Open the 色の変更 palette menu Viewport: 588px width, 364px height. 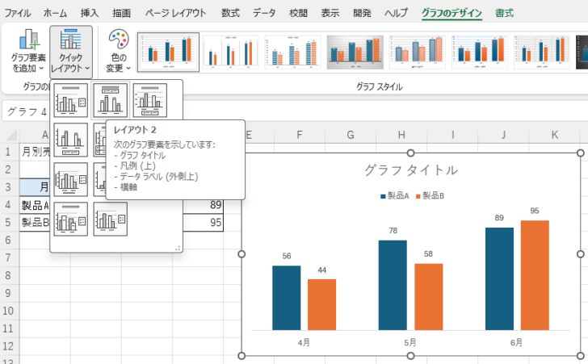[119, 51]
